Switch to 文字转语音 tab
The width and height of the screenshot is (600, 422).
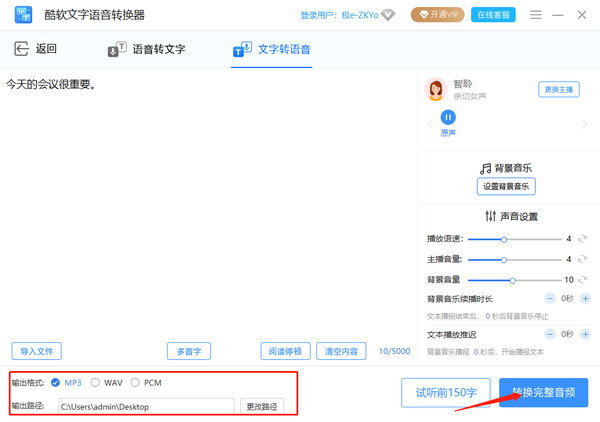click(272, 49)
